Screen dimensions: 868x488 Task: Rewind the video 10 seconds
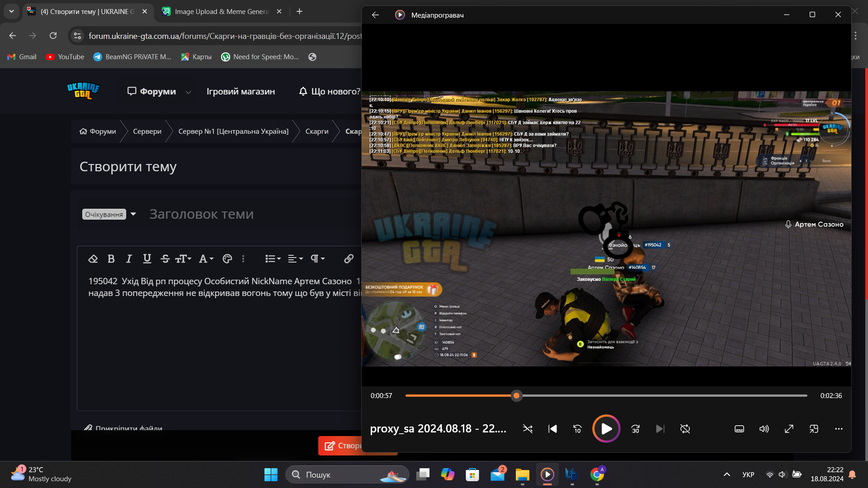pos(577,429)
